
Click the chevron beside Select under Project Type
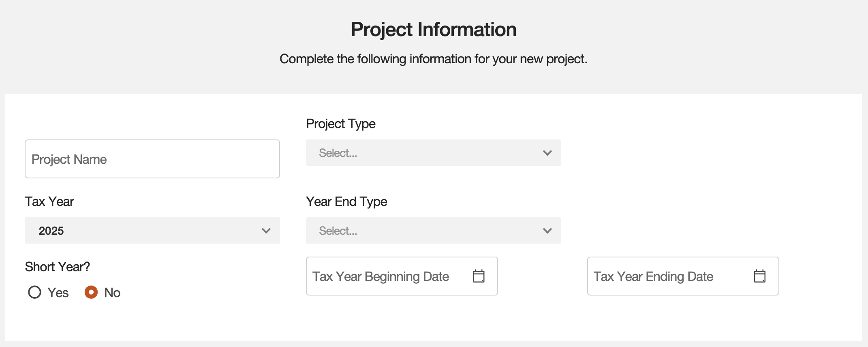tap(547, 153)
